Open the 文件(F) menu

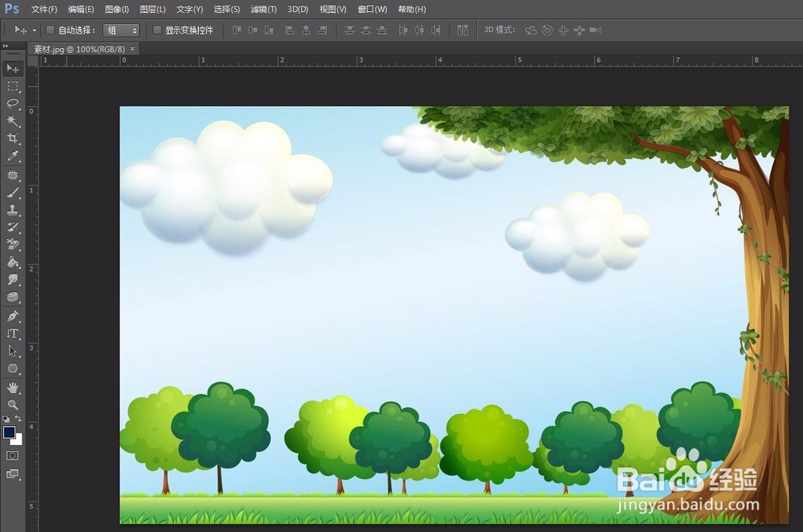coord(44,9)
